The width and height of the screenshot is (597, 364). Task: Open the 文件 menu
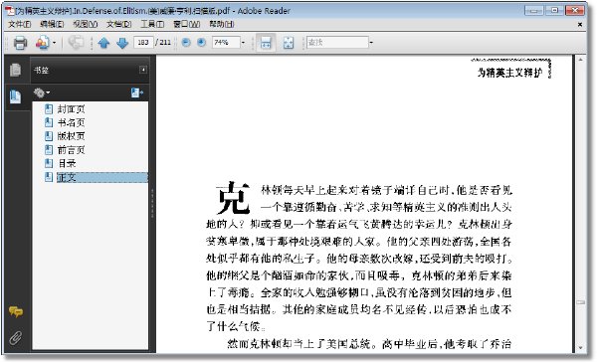[20, 24]
